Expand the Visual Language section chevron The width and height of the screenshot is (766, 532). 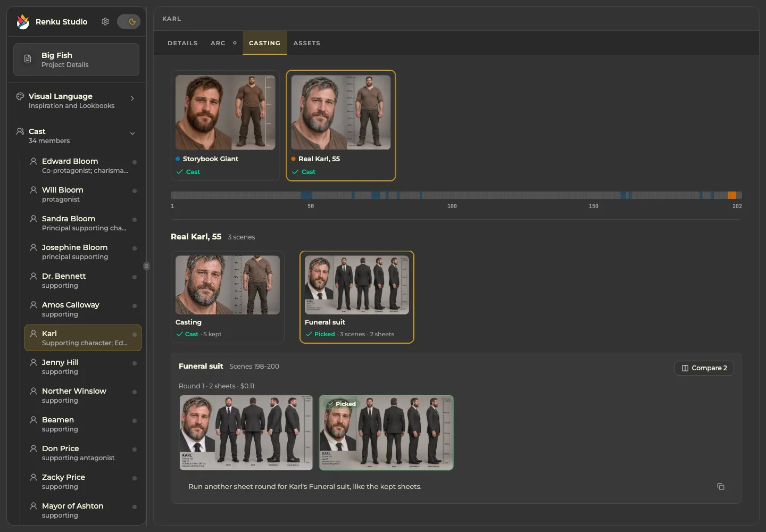click(132, 98)
